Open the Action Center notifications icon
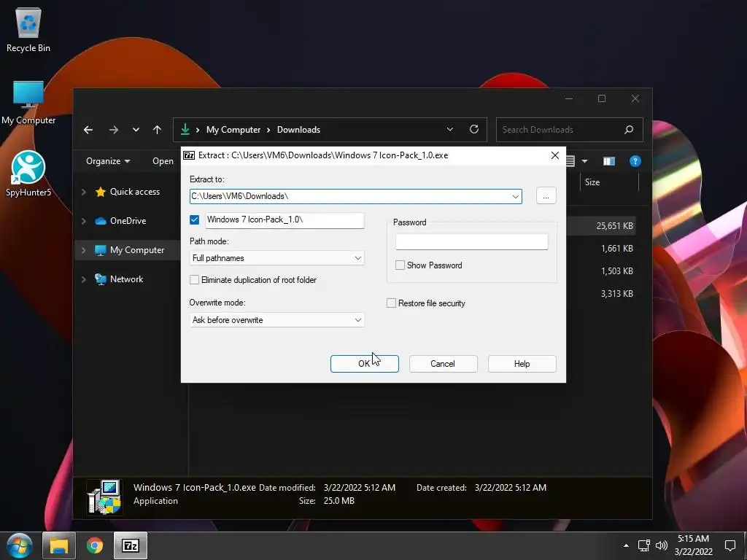This screenshot has height=560, width=747. click(730, 545)
